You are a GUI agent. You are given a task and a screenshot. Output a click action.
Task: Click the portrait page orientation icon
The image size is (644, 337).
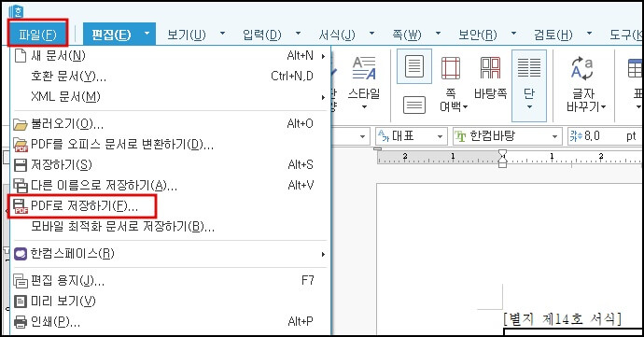[x=414, y=66]
